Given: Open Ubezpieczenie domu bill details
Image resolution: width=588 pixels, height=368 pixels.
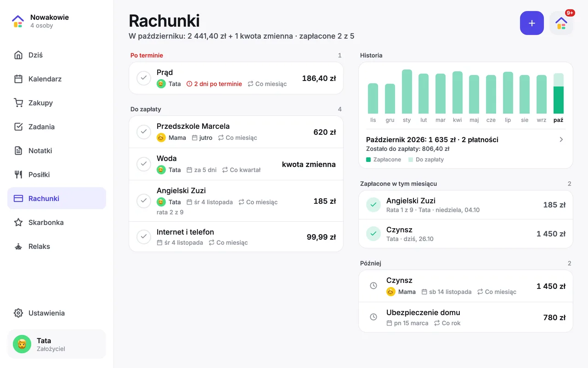Looking at the screenshot, I should [466, 317].
